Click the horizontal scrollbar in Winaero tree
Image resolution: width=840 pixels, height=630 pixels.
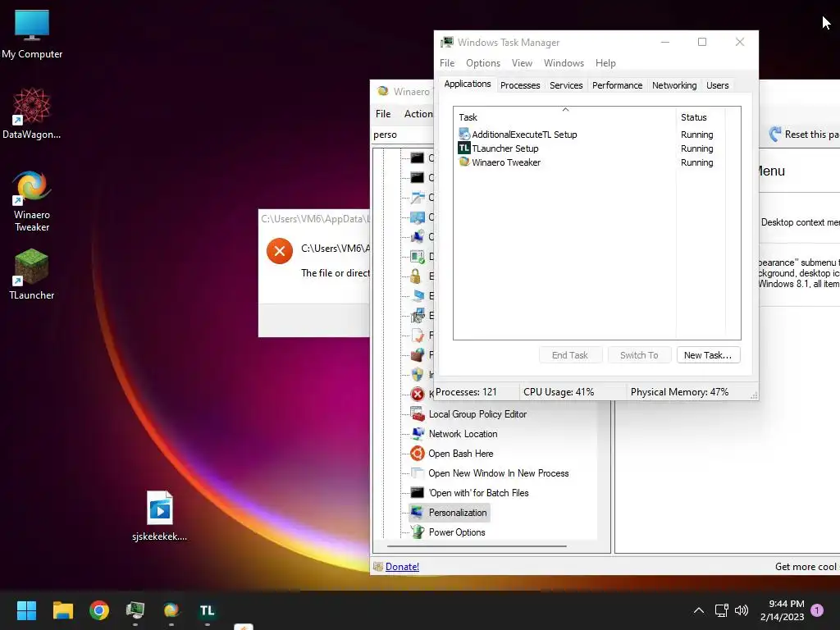pyautogui.click(x=477, y=546)
